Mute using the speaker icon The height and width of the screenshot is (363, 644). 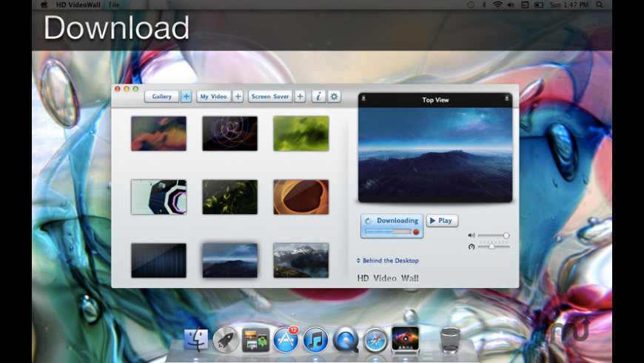472,236
